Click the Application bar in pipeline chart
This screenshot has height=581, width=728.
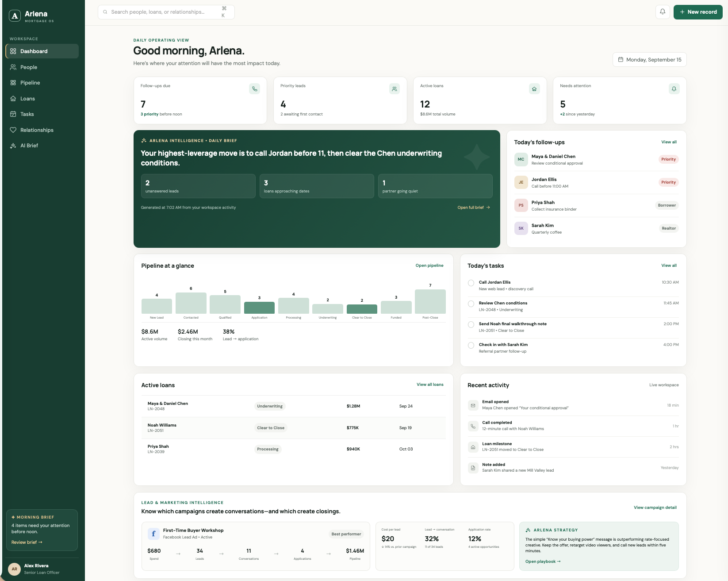[259, 308]
